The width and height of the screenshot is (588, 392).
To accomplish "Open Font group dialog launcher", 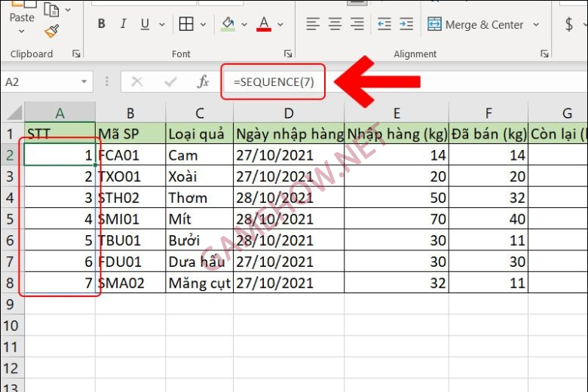I will pyautogui.click(x=288, y=54).
